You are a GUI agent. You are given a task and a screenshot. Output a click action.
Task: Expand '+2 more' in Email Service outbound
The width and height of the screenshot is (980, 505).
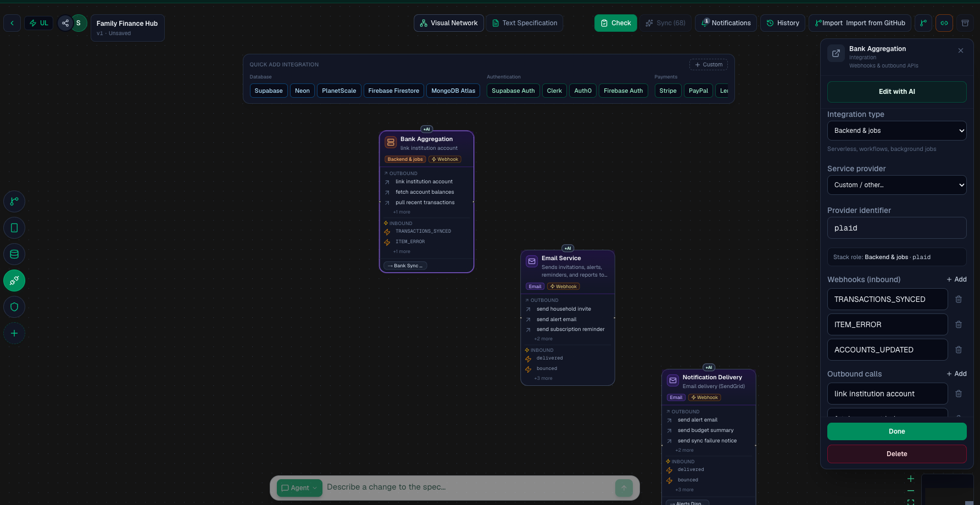pos(543,339)
